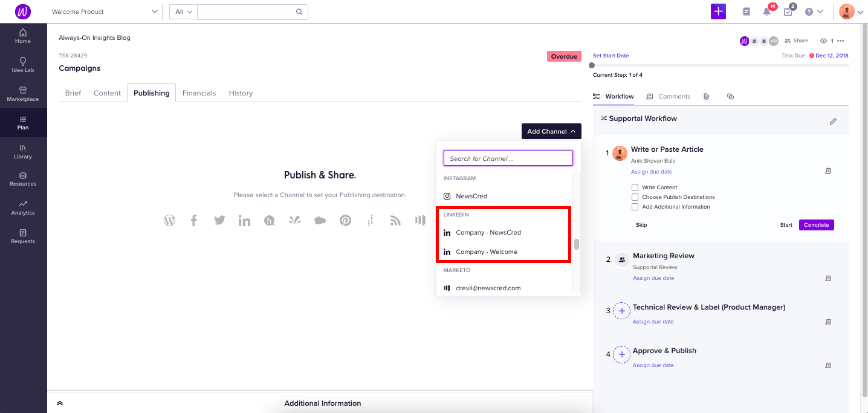The image size is (868, 413).
Task: Switch to the Financials tab
Action: (199, 93)
